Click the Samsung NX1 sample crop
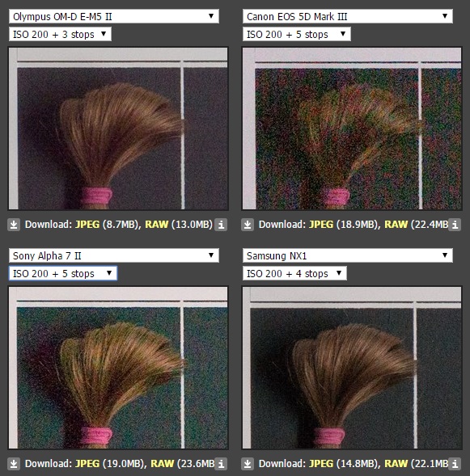The image size is (470, 476). pyautogui.click(x=352, y=368)
